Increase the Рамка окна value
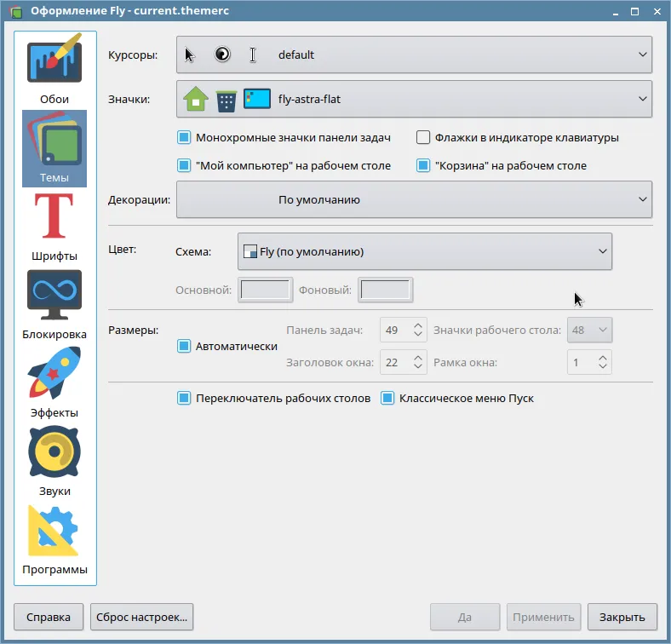The width and height of the screenshot is (671, 644). [603, 358]
